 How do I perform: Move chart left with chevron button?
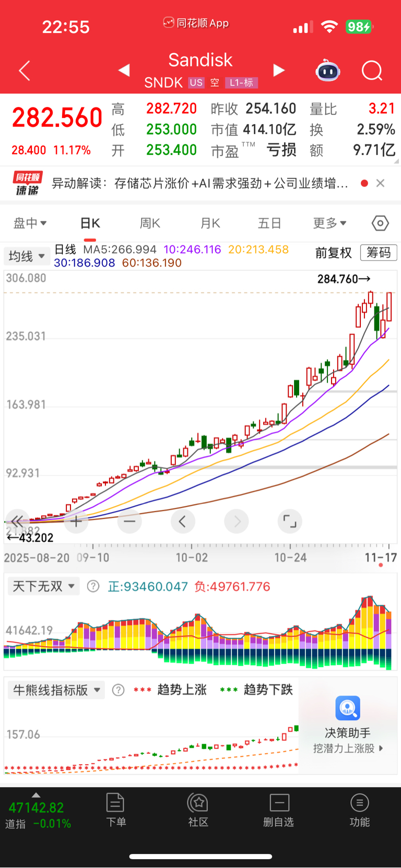[x=183, y=521]
